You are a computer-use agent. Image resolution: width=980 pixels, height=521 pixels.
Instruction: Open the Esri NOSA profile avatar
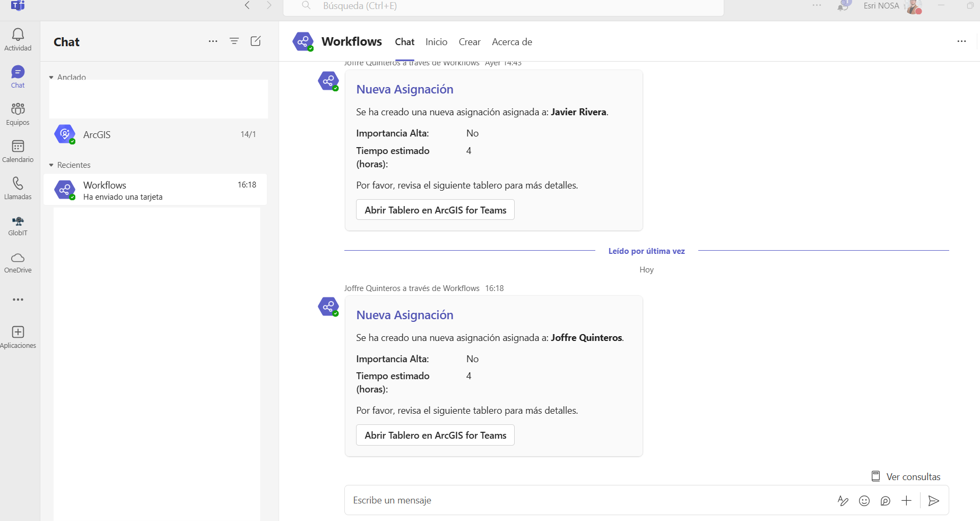913,6
